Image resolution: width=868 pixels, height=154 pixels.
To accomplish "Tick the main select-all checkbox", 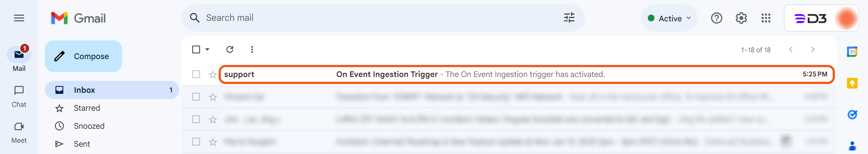I will pos(196,50).
